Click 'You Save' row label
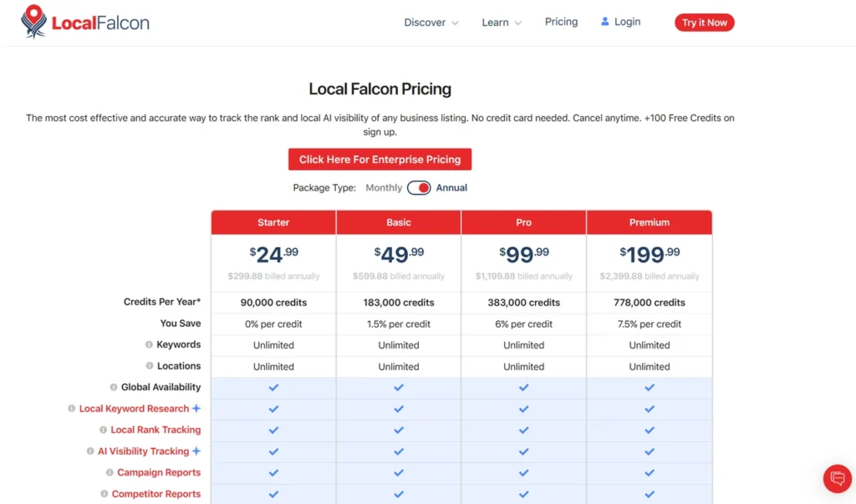The image size is (856, 504). pos(181,323)
